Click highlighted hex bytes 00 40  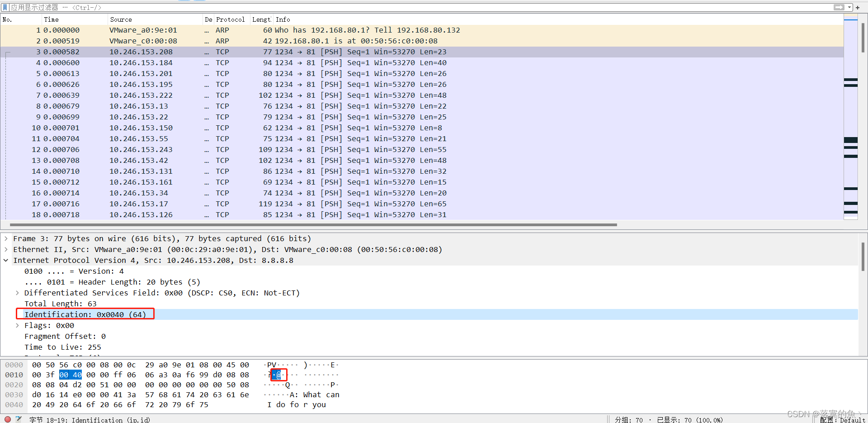tap(71, 375)
